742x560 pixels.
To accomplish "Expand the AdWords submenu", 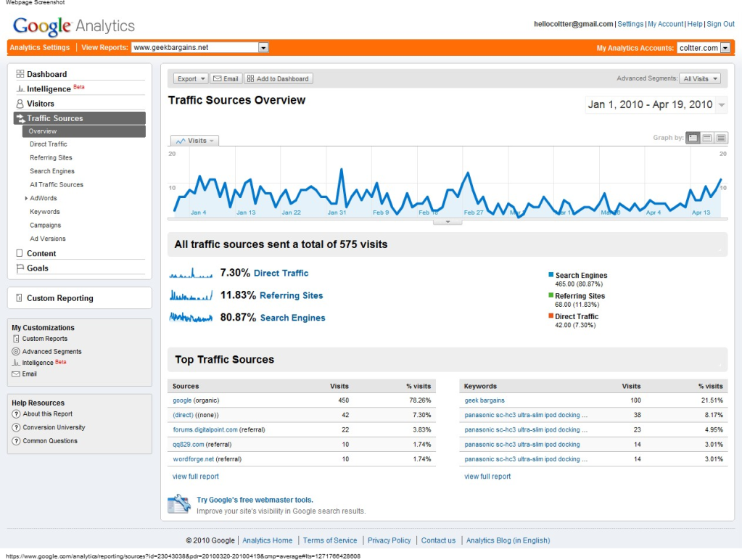I will (27, 199).
